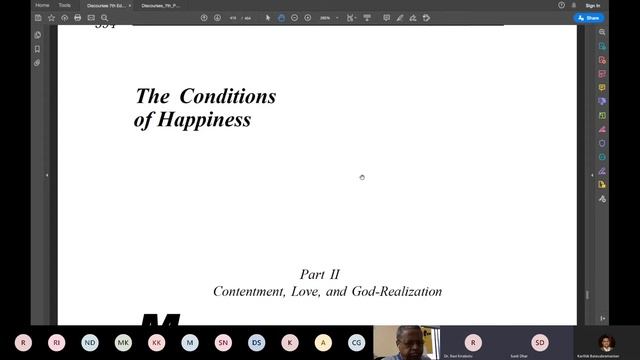Select the Hand pan tool
The height and width of the screenshot is (360, 640).
click(x=281, y=18)
